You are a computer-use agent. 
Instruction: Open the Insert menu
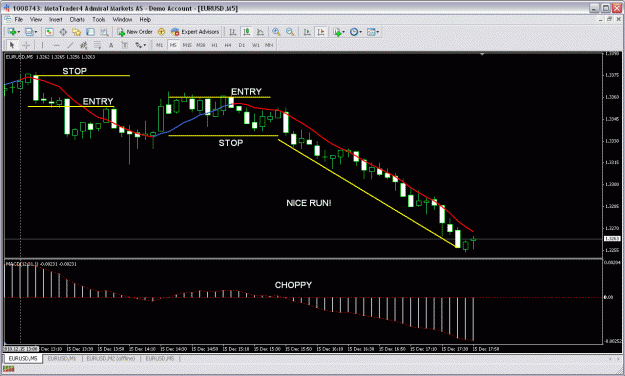pos(56,20)
